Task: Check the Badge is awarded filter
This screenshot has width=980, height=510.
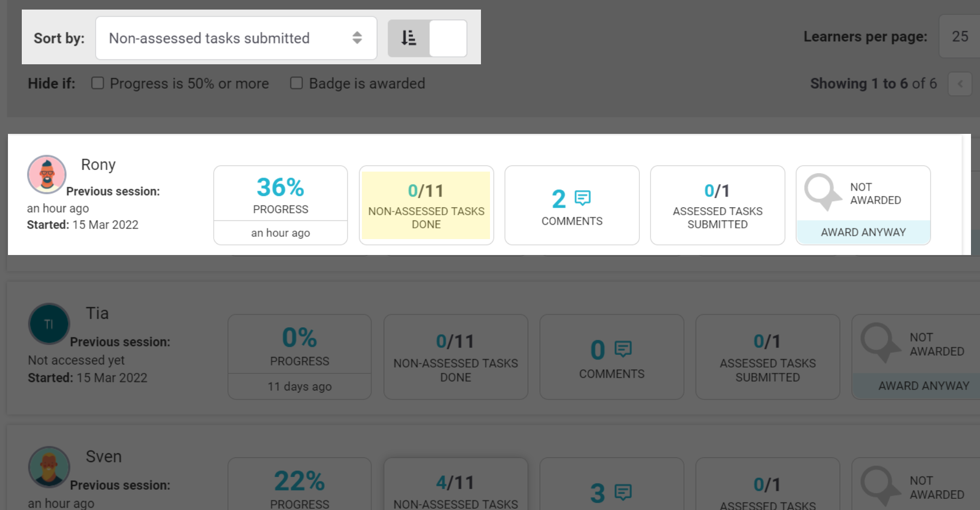Action: [296, 83]
